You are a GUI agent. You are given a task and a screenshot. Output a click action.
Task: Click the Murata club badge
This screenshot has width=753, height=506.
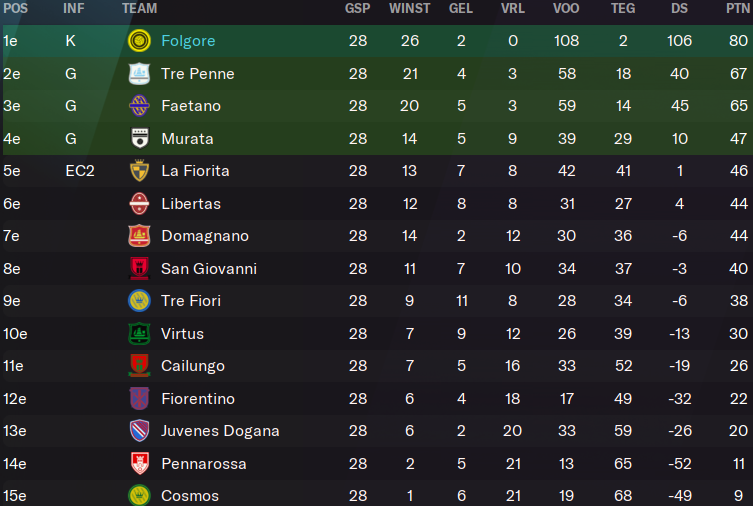(140, 138)
